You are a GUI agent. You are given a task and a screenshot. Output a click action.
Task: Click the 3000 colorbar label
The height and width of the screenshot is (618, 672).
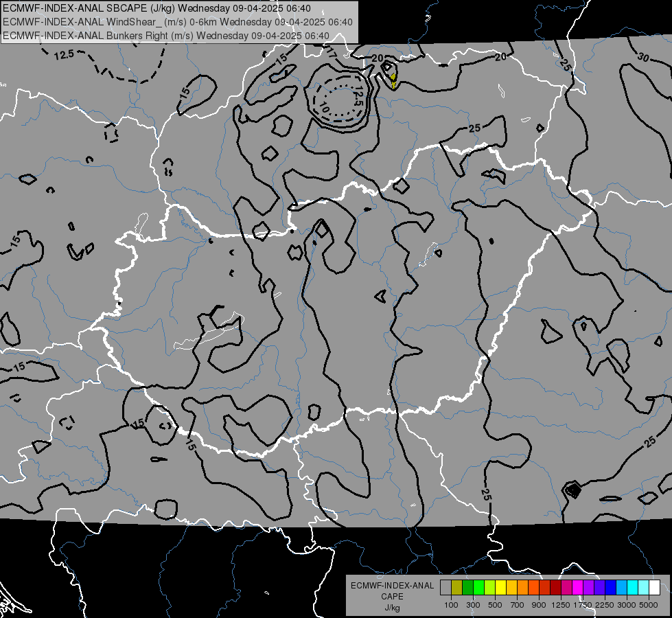[627, 605]
